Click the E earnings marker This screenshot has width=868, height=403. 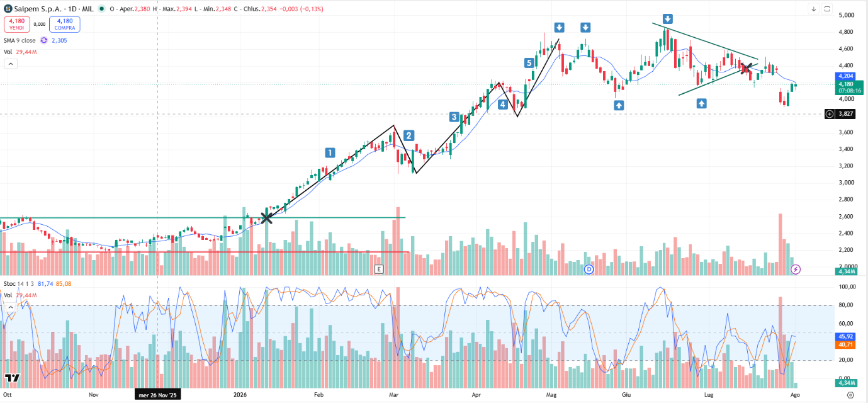point(379,269)
